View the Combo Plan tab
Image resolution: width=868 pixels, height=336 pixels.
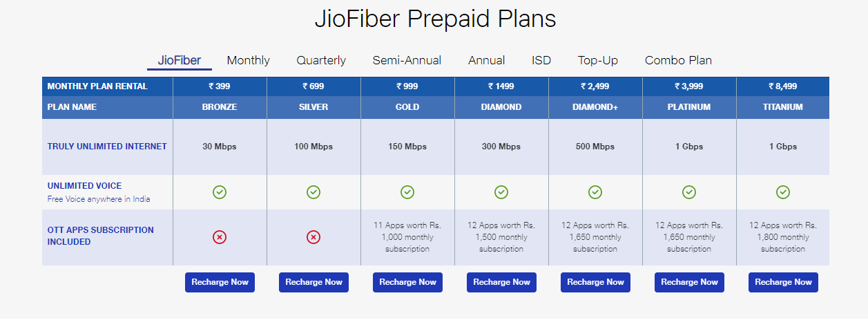(x=678, y=60)
